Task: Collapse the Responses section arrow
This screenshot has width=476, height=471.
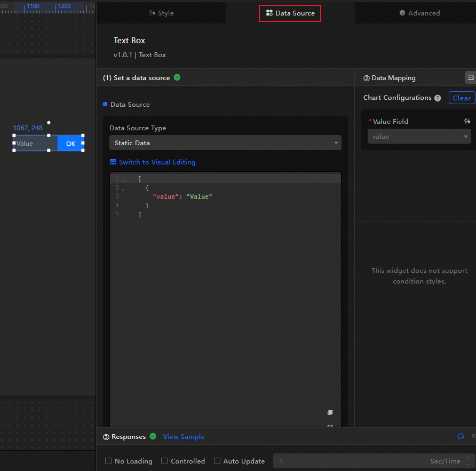Action: click(x=473, y=436)
